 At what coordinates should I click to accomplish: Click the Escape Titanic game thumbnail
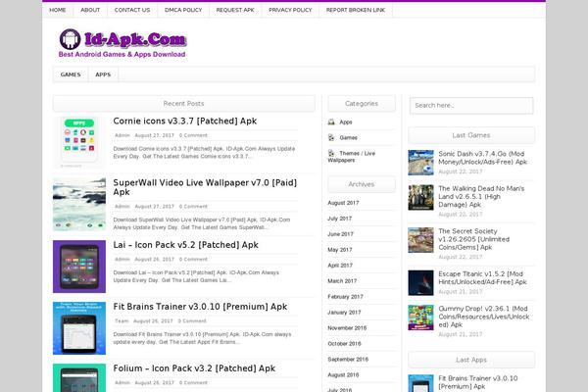[420, 283]
